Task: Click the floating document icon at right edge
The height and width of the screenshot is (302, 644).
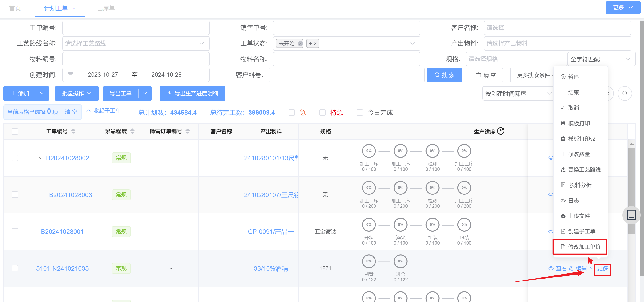Action: coord(631,215)
